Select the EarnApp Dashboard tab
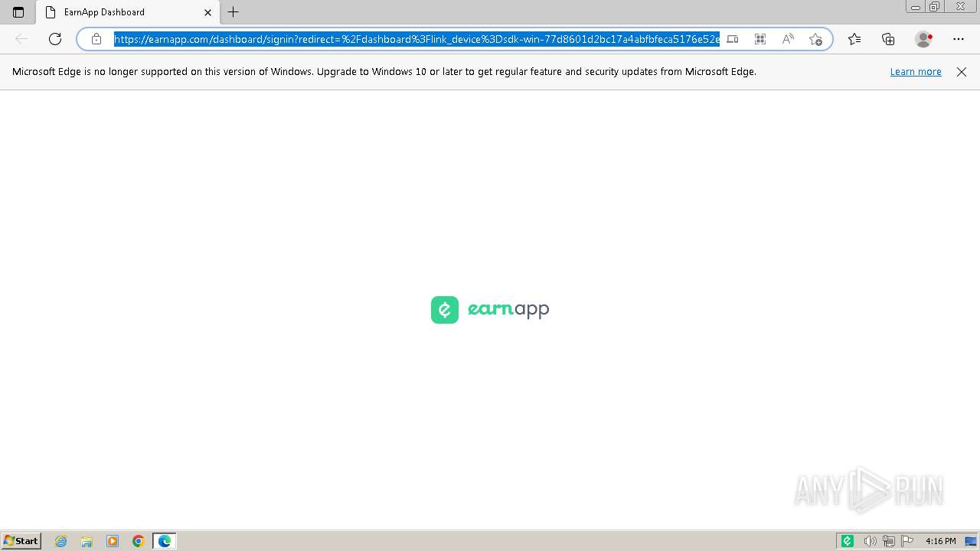This screenshot has height=551, width=980. [x=128, y=12]
